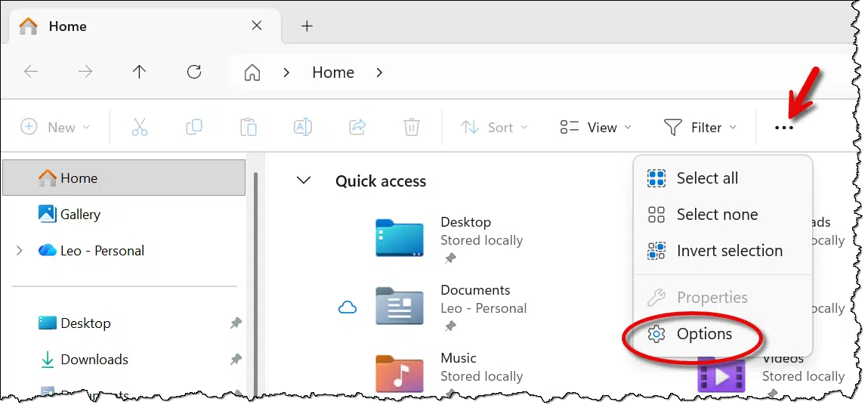Add a new tab
The width and height of the screenshot is (868, 408).
coord(307,26)
